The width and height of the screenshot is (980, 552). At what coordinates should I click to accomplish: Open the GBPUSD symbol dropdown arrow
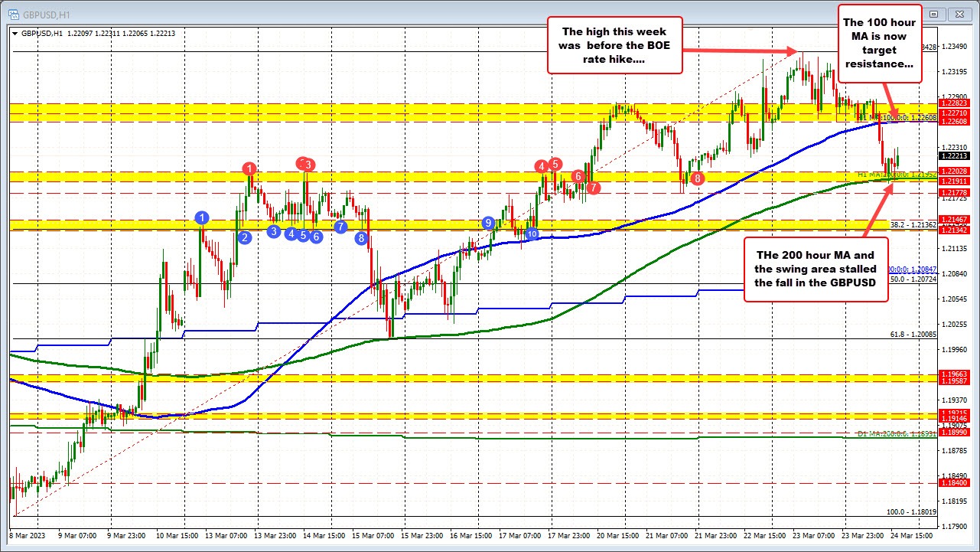tap(15, 34)
